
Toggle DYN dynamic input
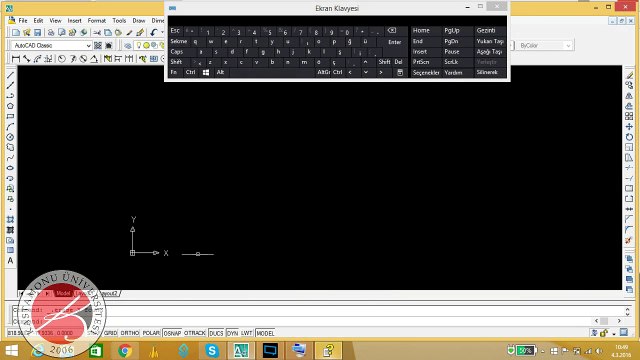pyautogui.click(x=232, y=333)
